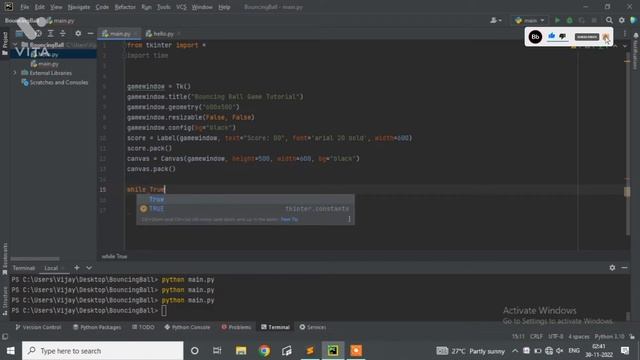Click the Windows Start button

coord(11,351)
